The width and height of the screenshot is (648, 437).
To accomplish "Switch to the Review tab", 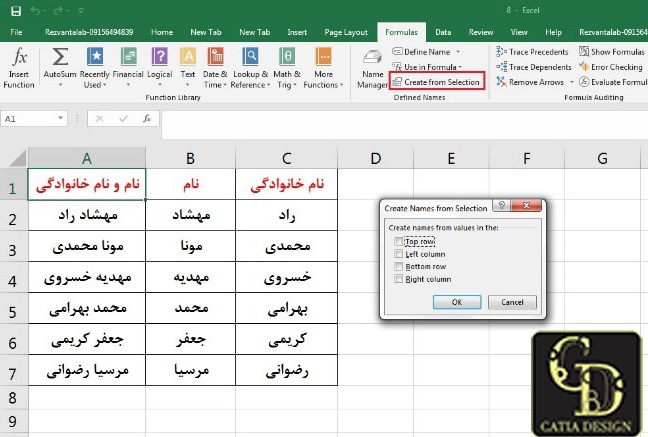I will click(x=481, y=32).
